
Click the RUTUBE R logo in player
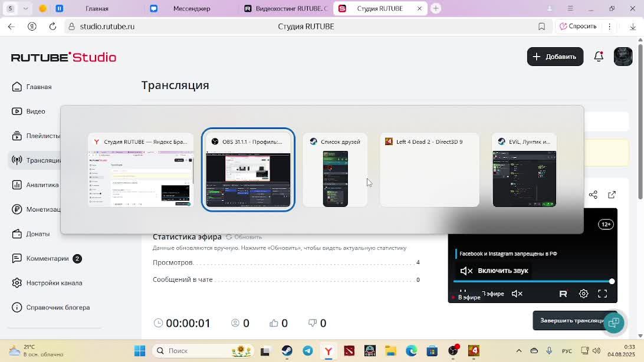(563, 294)
